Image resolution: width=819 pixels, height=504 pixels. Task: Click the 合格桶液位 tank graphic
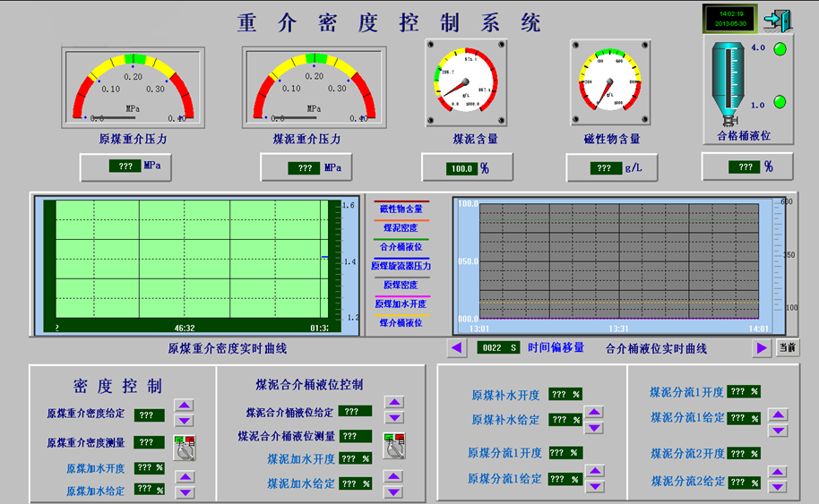[728, 84]
